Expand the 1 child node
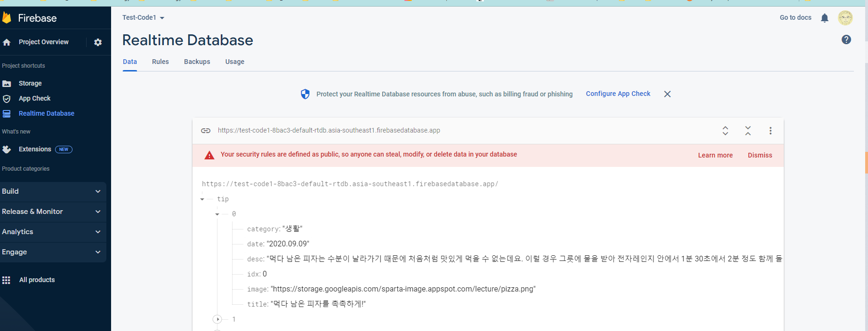This screenshot has height=331, width=868. pyautogui.click(x=217, y=319)
